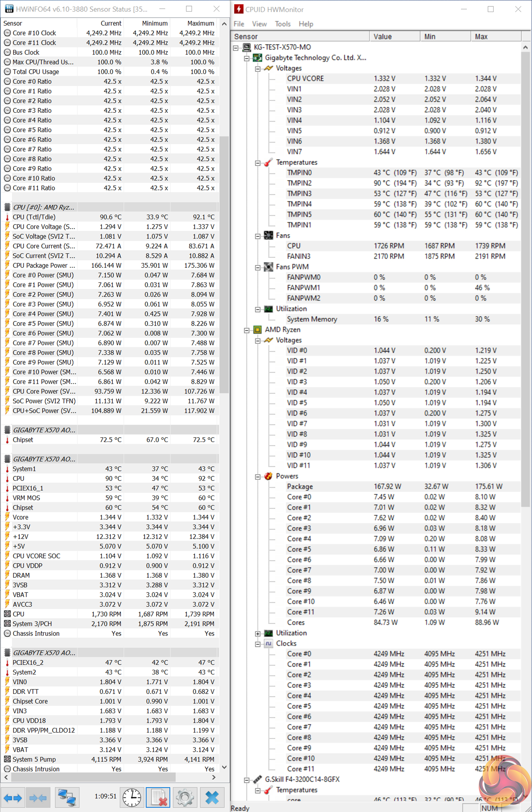Collapse the Clocks node in HWMonitor
Image resolution: width=532 pixels, height=812 pixels.
[x=258, y=644]
